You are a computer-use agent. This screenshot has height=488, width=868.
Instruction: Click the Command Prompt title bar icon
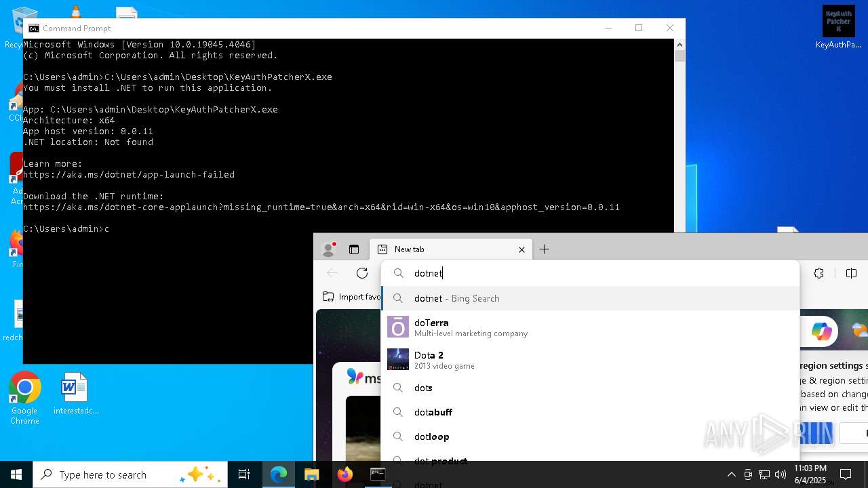point(34,28)
